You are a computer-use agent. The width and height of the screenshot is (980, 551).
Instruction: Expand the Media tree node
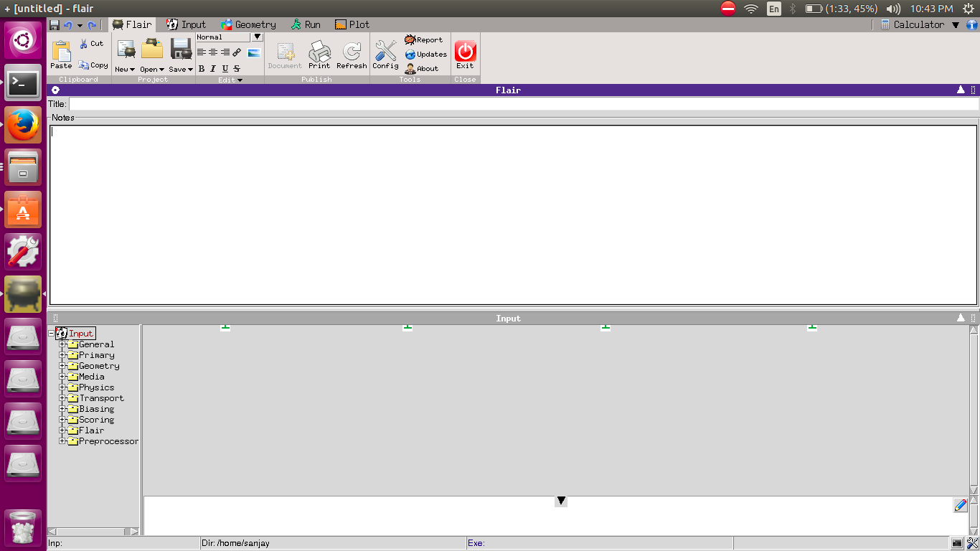point(62,377)
